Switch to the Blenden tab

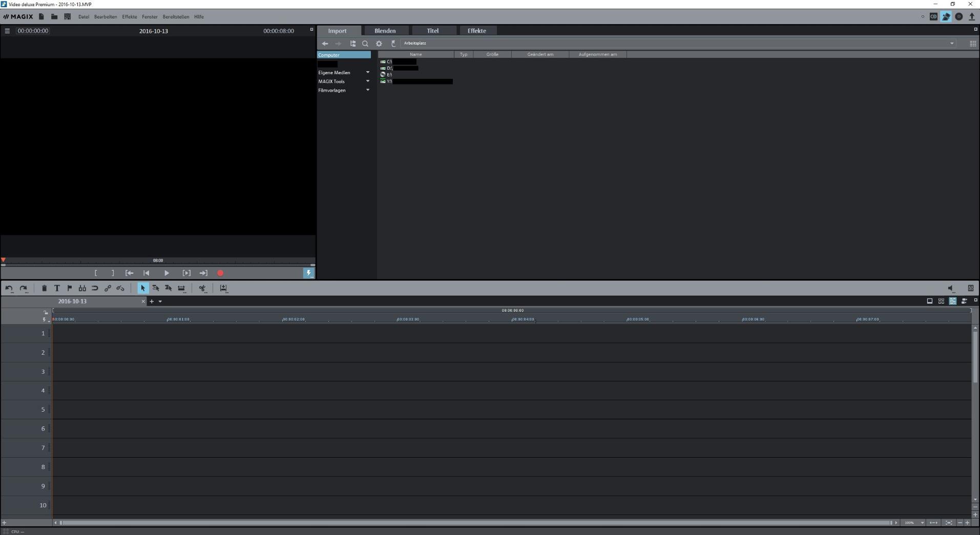(385, 31)
